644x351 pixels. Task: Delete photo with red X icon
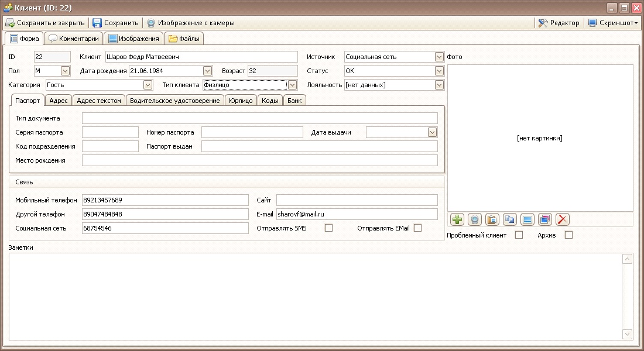click(x=563, y=219)
